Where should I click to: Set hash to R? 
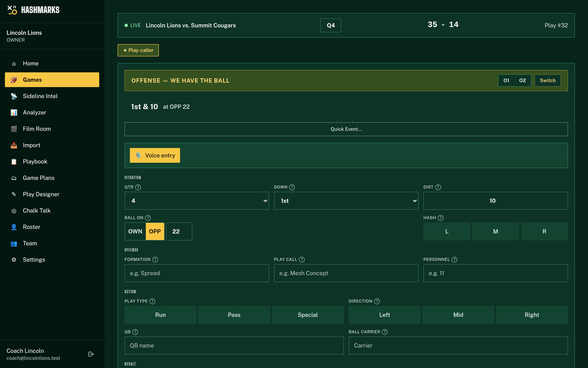click(x=544, y=231)
